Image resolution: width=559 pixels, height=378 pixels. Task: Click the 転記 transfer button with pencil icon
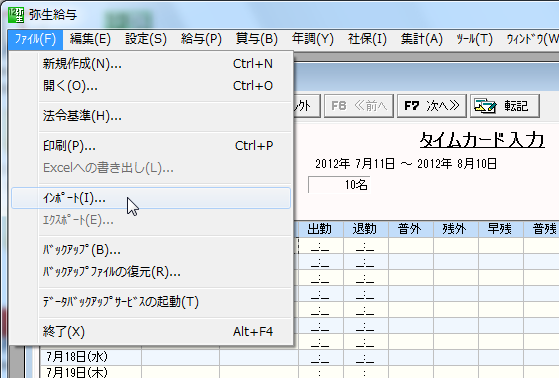[x=504, y=106]
